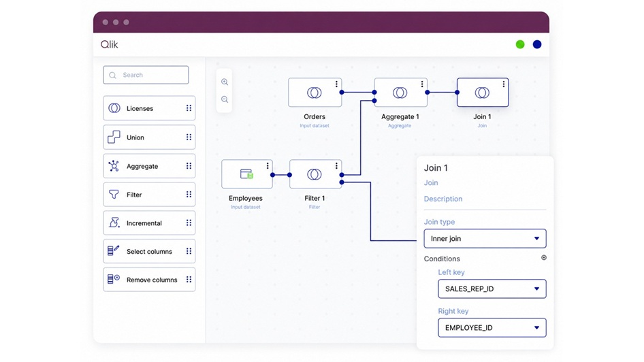Image resolution: width=644 pixels, height=362 pixels.
Task: Open the Join 1 node options menu
Action: pos(504,84)
